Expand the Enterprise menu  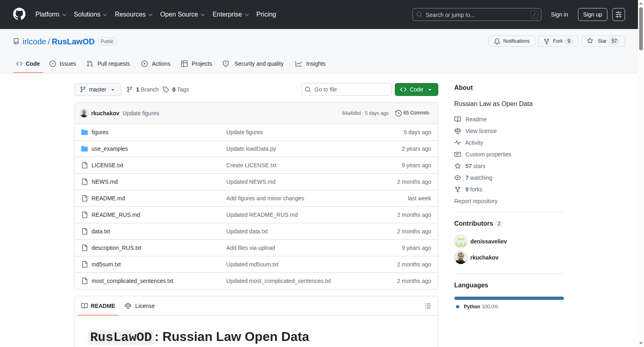(231, 15)
